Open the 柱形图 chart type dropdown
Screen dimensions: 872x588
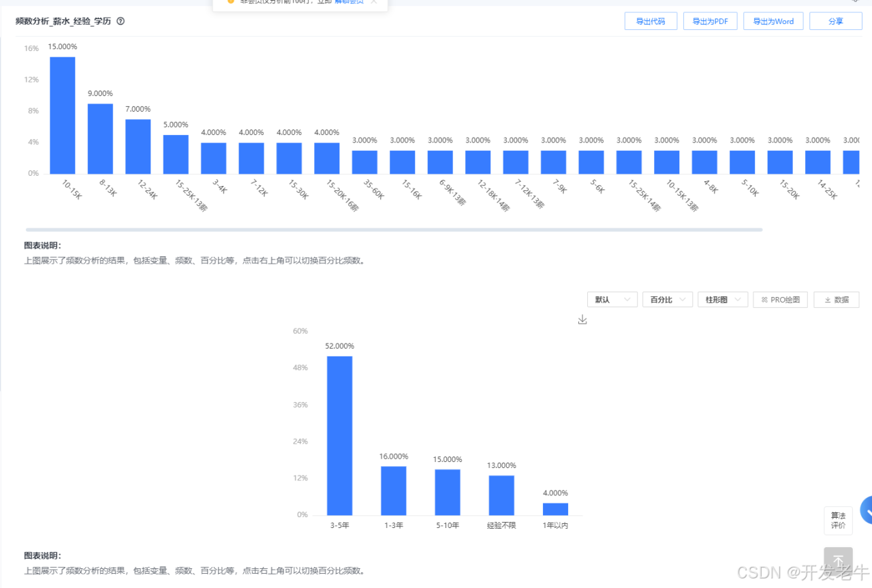pyautogui.click(x=722, y=300)
